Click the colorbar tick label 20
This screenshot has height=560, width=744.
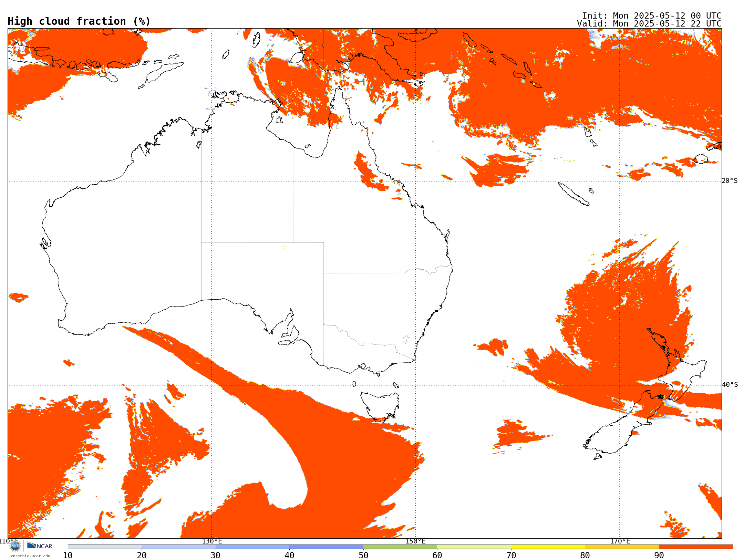tap(142, 556)
